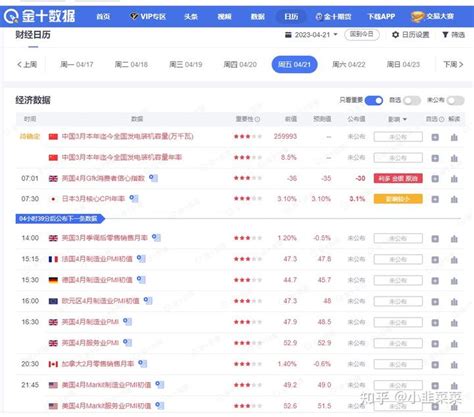Add 英国4月制造业PMI to watchlist
Screen dimensions: 474x417
coord(435,323)
